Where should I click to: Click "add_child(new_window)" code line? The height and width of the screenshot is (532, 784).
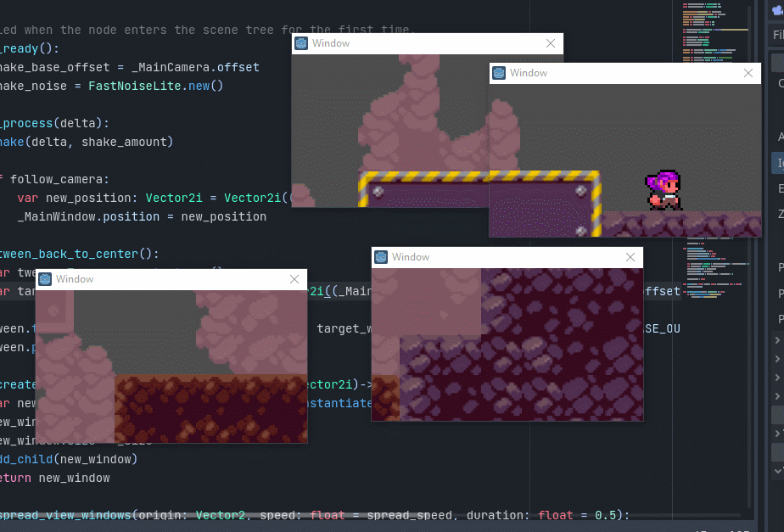(69, 460)
